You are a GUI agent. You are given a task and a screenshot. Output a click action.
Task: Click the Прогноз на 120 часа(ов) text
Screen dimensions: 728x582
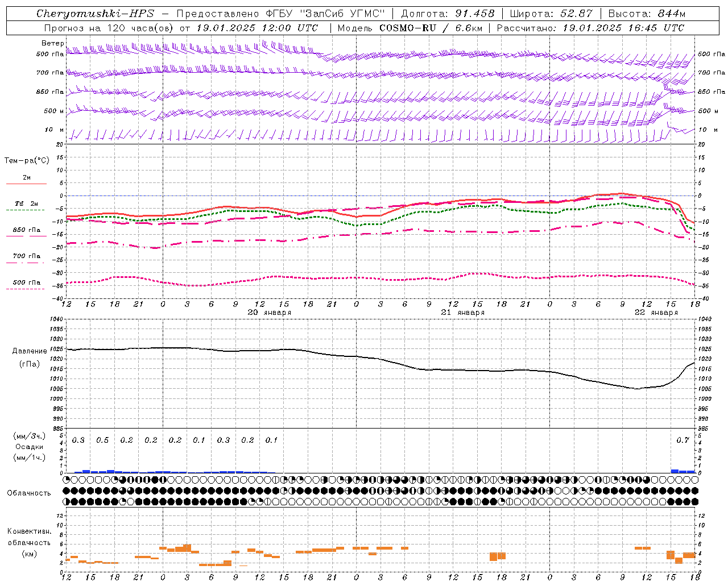point(109,28)
